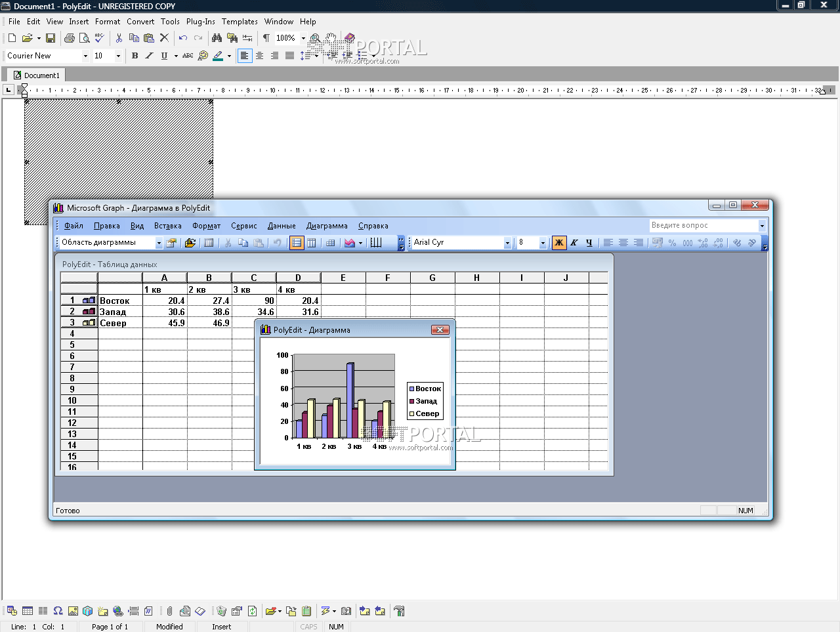Open the Format menu in PolyEdit
The width and height of the screenshot is (840, 632).
[108, 22]
